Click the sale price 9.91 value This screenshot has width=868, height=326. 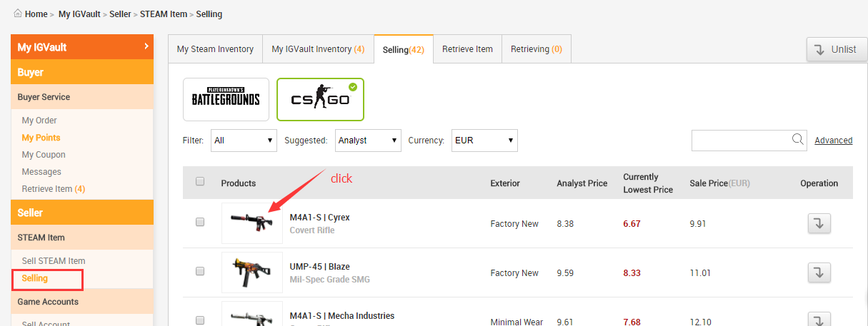pyautogui.click(x=699, y=224)
